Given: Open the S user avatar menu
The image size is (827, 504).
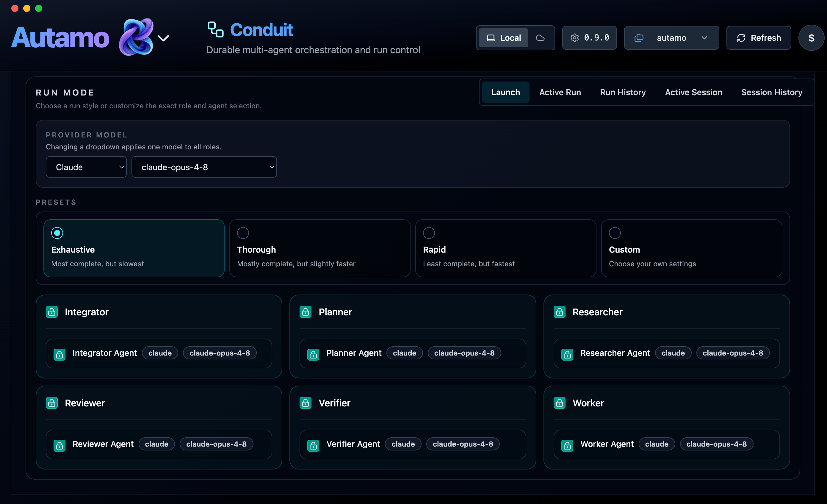Looking at the screenshot, I should click(x=811, y=37).
